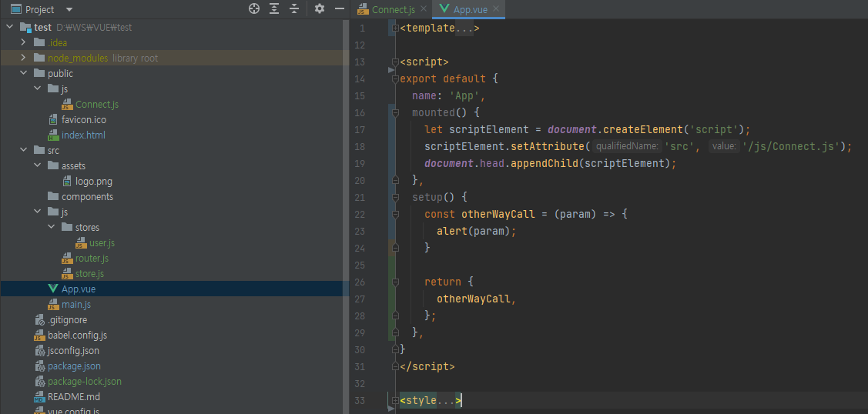Select package-lock.json file
Image resolution: width=868 pixels, height=414 pixels.
[85, 382]
